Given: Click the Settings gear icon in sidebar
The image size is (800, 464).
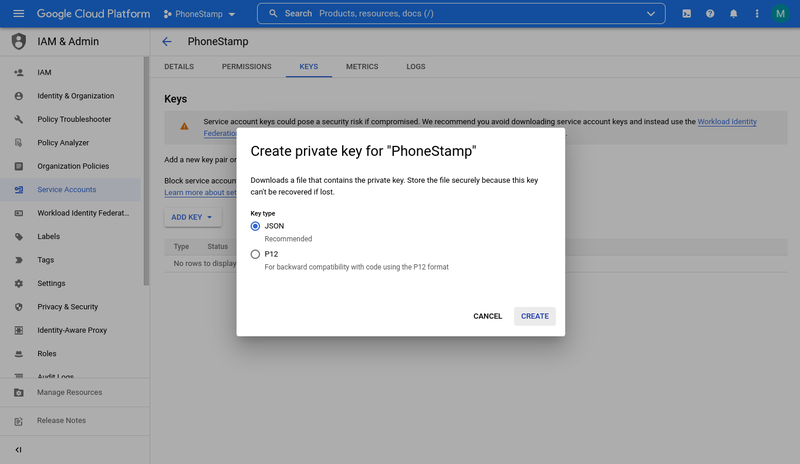Looking at the screenshot, I should (19, 283).
